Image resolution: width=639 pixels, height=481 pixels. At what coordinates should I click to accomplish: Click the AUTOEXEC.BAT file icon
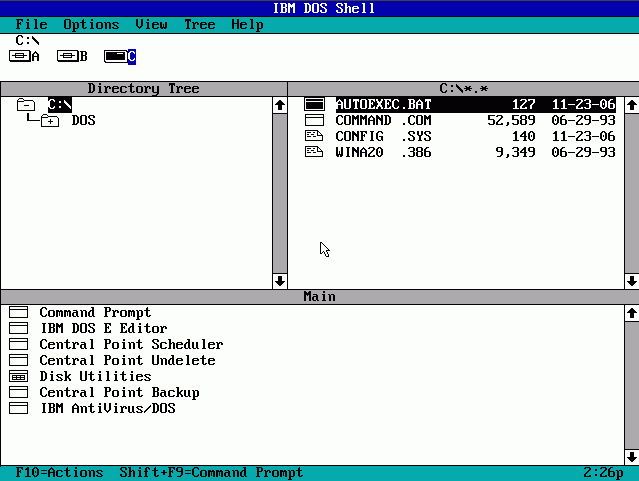pos(314,104)
